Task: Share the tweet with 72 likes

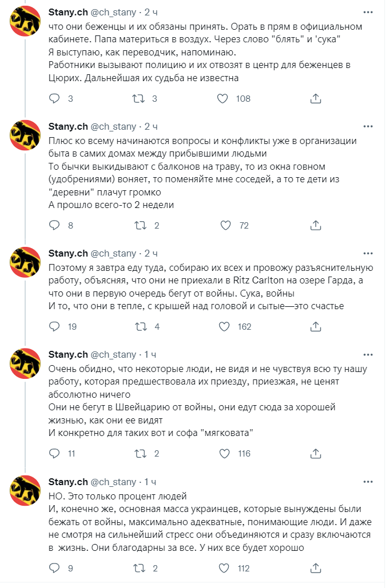Action: point(314,225)
